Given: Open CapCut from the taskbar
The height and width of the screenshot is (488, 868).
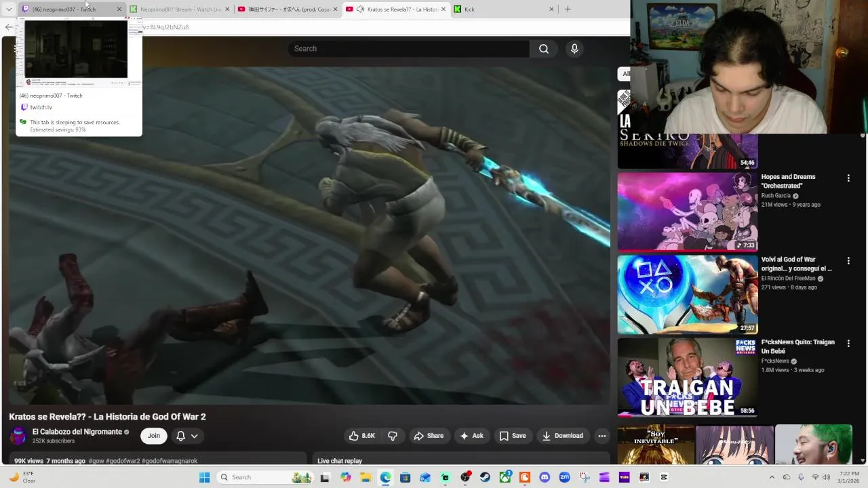Looking at the screenshot, I should coord(664,477).
